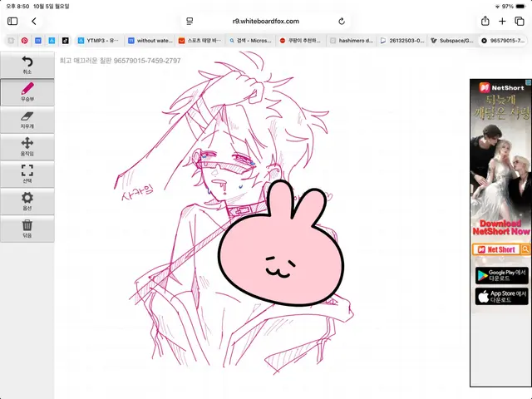Open a new tab with plus icon
Viewport: 532px width, 399px height.
(502, 22)
